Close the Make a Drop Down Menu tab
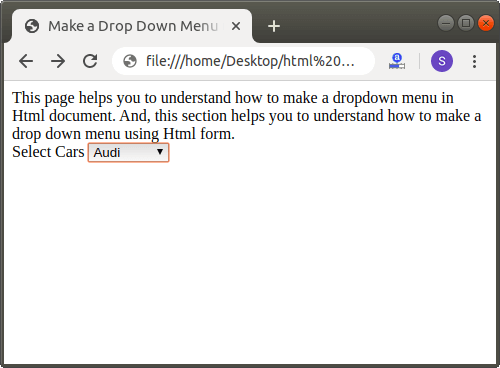 [x=236, y=26]
